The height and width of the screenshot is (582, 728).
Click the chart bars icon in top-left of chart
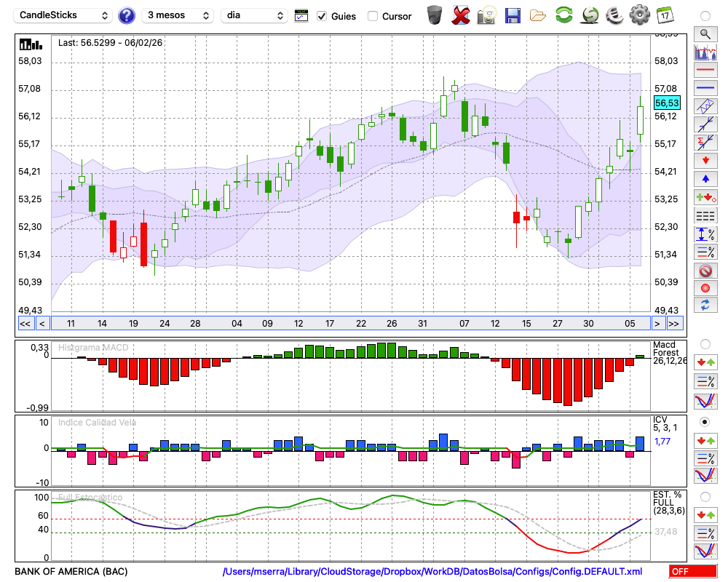coord(31,44)
